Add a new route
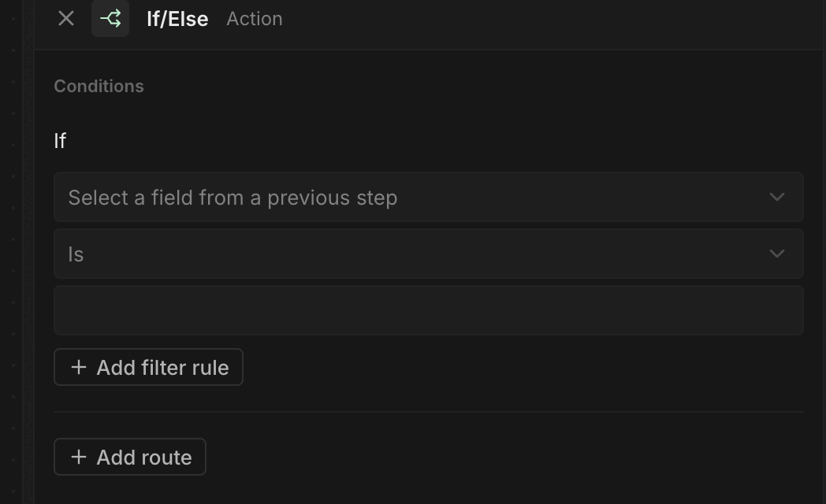This screenshot has width=826, height=504. 130,457
